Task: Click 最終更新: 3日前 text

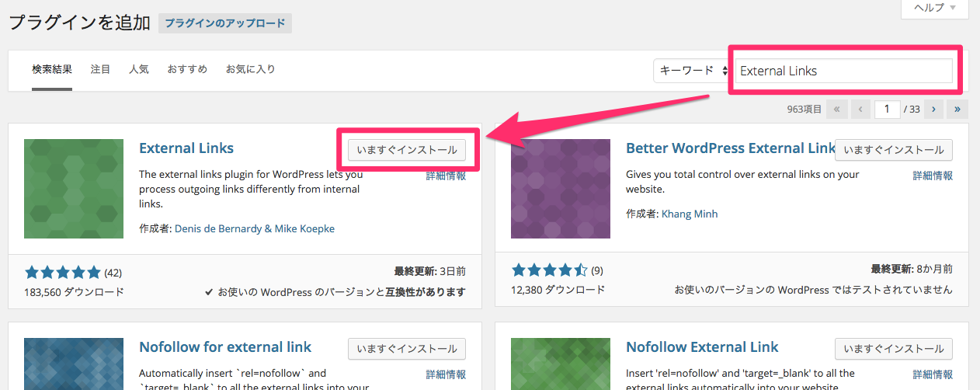Action: (430, 272)
